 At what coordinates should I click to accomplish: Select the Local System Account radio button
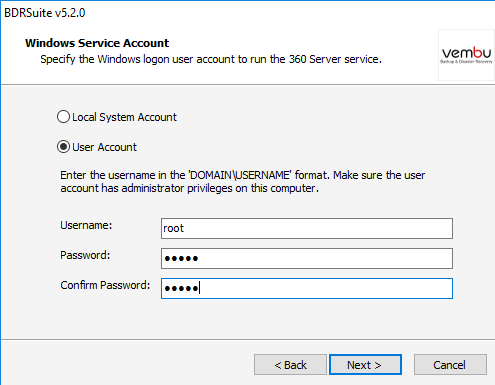click(x=63, y=117)
